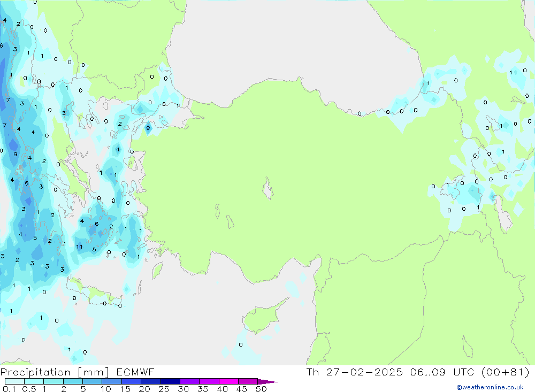Pick the 20–25 mm dark blue legend swatch
Viewport: 535px width, 392px height.
tap(151, 381)
